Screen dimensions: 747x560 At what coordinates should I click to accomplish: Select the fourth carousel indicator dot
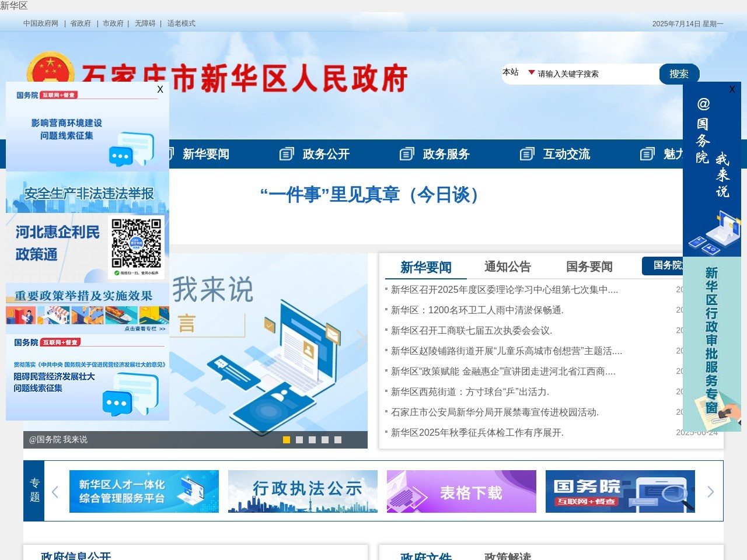[x=325, y=440]
